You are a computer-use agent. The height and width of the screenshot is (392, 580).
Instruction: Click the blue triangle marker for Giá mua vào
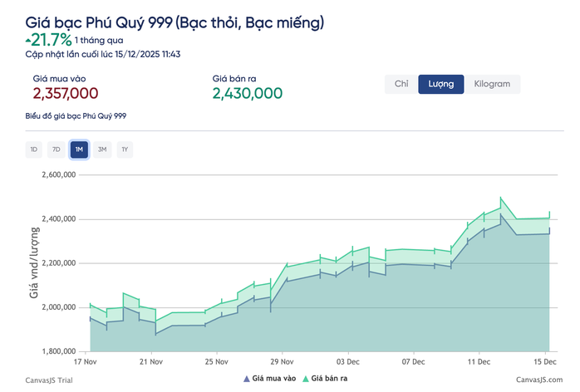[246, 379]
